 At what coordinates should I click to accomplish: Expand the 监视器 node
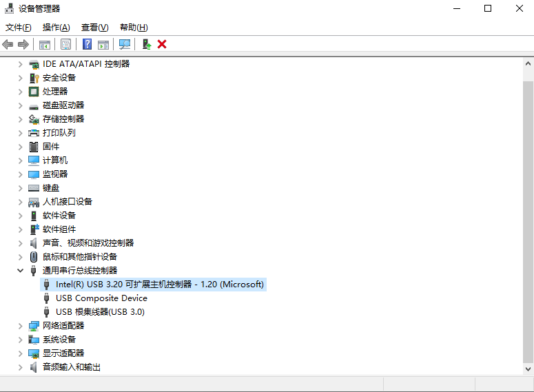click(21, 174)
